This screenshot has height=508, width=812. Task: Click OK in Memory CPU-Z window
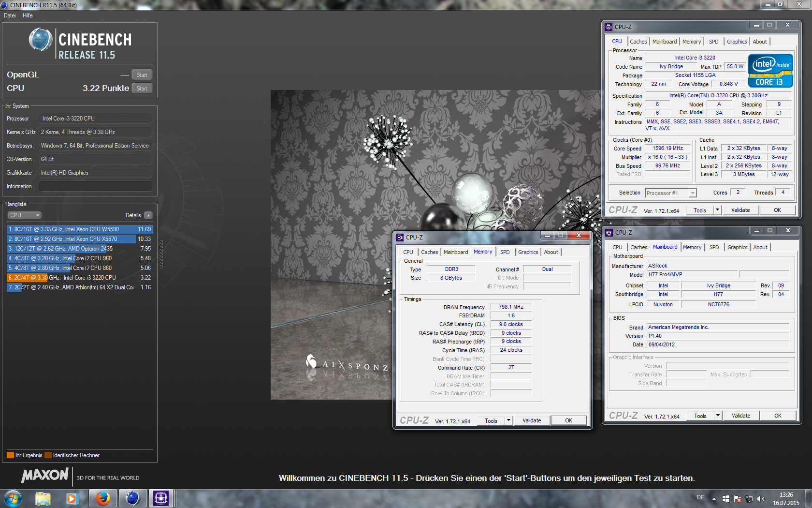(569, 420)
